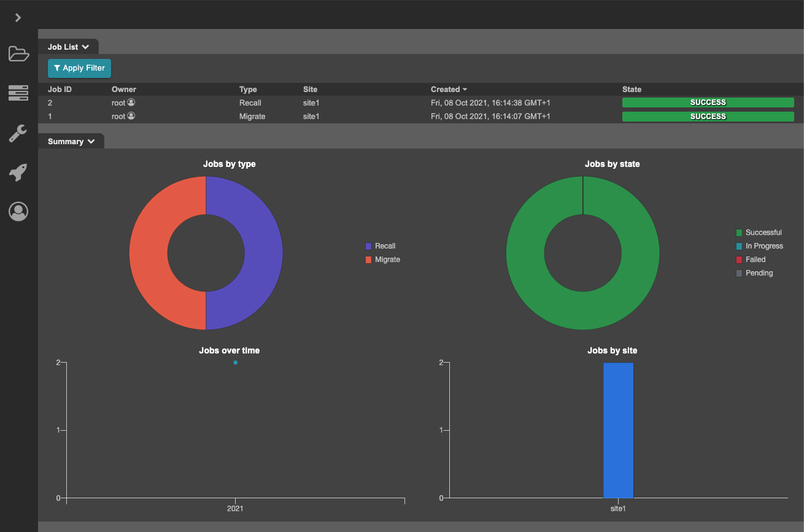Click the user icon next to root for job 2
804x532 pixels.
point(131,102)
